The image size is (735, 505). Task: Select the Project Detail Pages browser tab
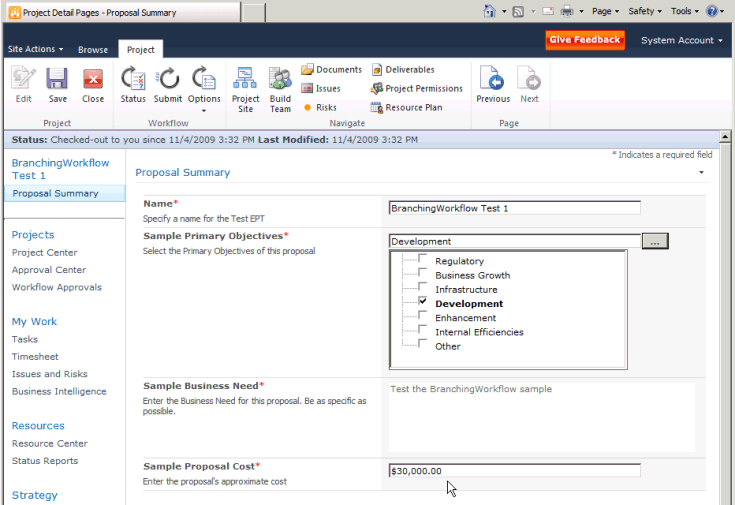click(124, 13)
